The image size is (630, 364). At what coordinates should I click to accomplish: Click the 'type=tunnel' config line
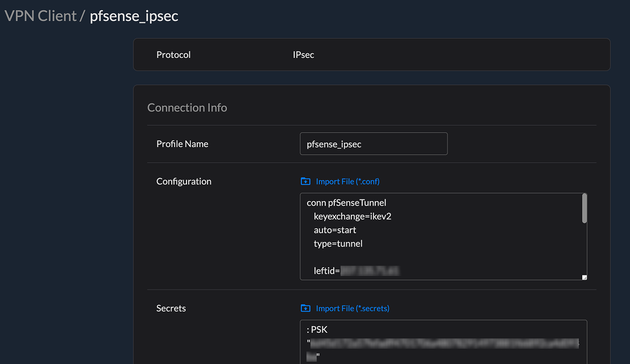tap(338, 244)
